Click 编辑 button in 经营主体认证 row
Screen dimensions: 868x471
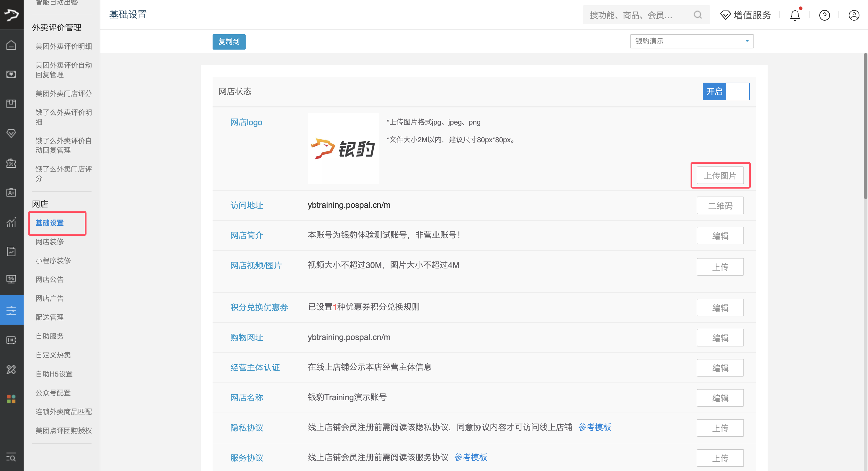point(720,367)
